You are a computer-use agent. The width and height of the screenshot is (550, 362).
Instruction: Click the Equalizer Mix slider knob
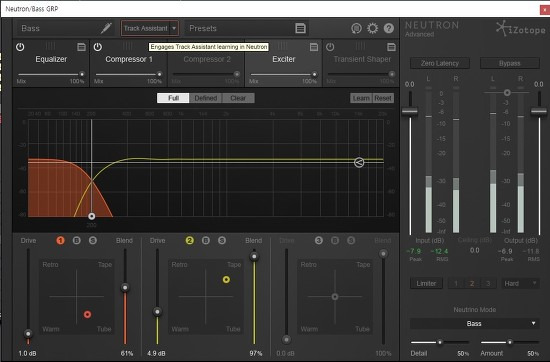tap(82, 74)
